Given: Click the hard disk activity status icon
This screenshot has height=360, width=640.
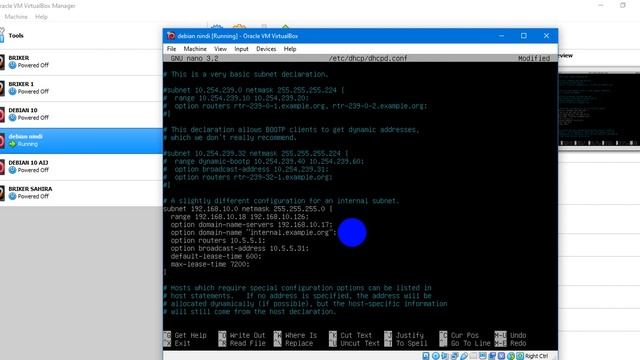Looking at the screenshot, I should [426, 356].
